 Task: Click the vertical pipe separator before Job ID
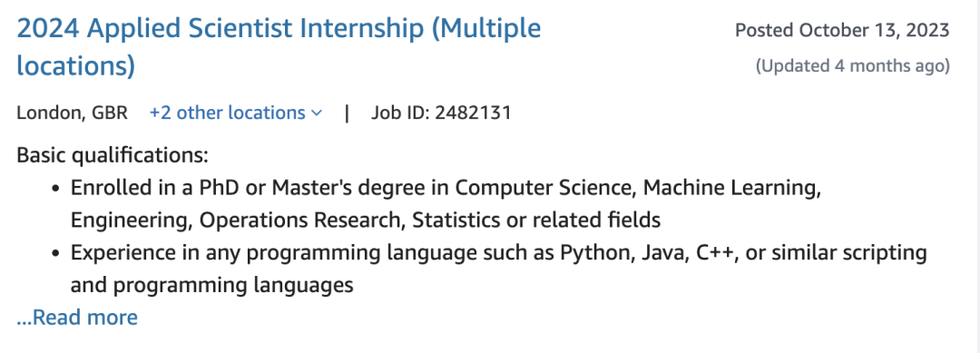[347, 113]
